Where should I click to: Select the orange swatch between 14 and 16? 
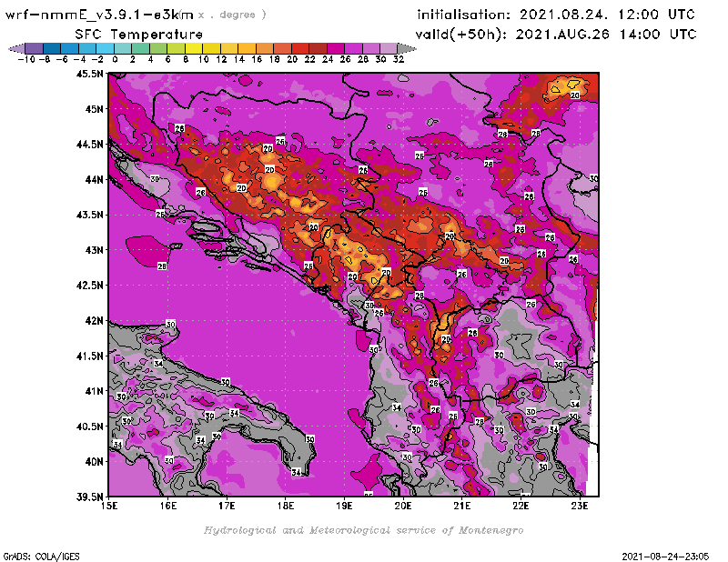pyautogui.click(x=247, y=49)
